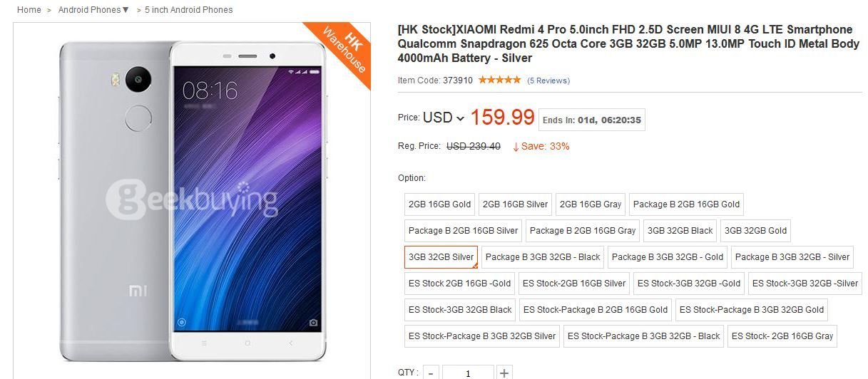The width and height of the screenshot is (868, 379).
Task: Select the 3GB 32GB Black option
Action: click(680, 231)
